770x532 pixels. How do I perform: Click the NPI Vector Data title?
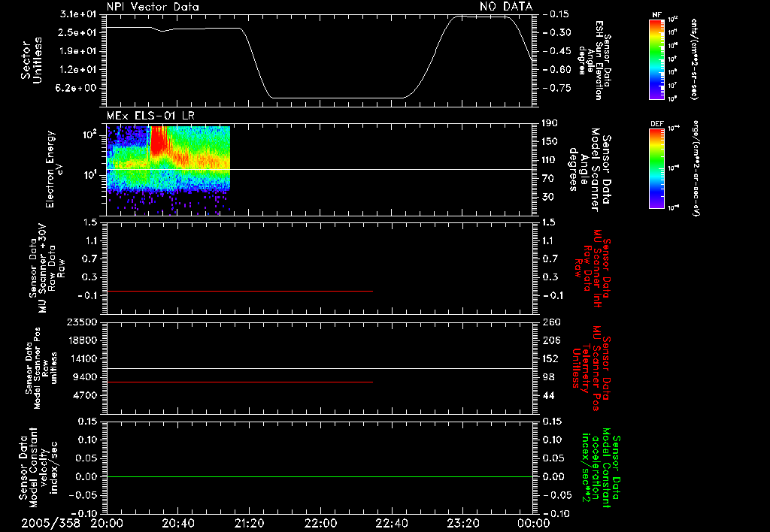point(153,7)
